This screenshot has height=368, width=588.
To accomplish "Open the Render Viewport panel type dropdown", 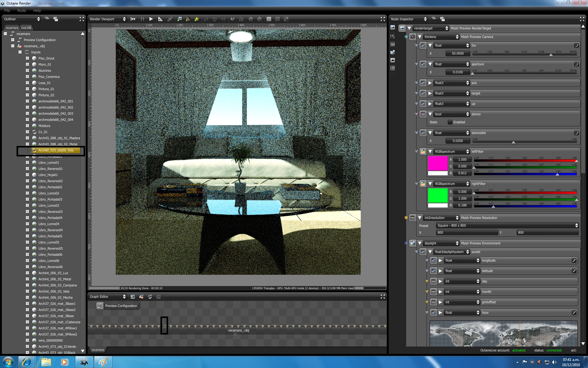I will click(107, 19).
